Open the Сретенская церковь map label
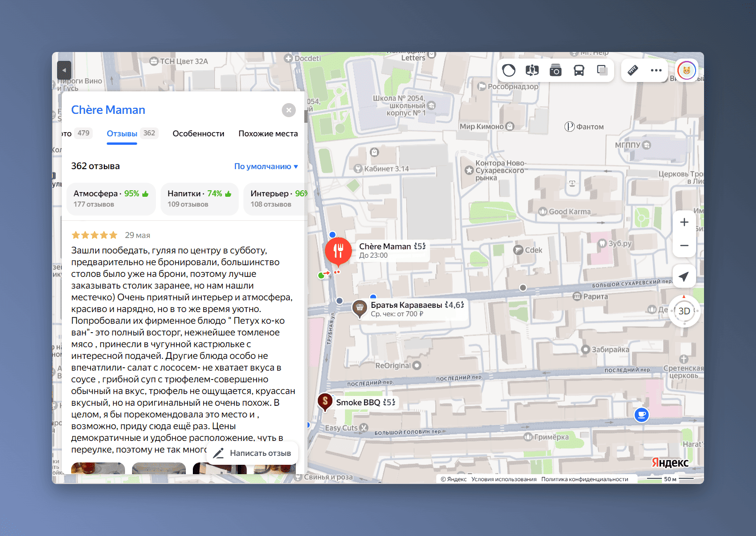The height and width of the screenshot is (536, 756). click(683, 372)
